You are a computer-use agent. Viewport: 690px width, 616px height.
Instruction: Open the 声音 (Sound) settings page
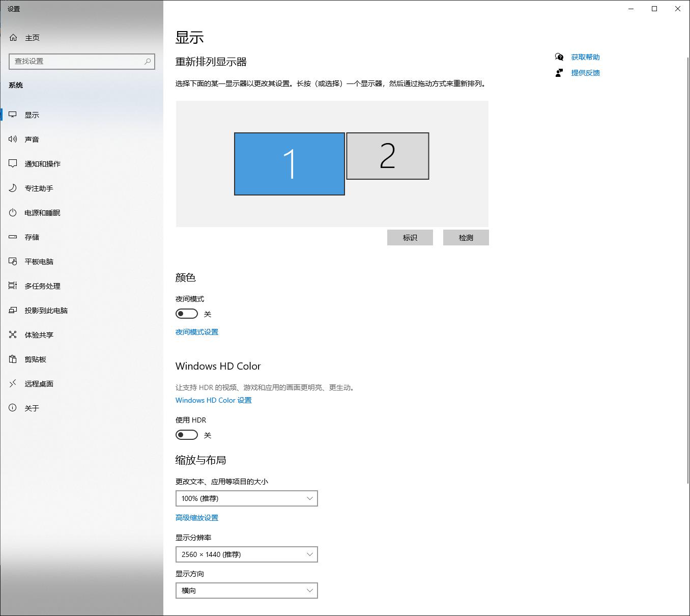pos(32,139)
